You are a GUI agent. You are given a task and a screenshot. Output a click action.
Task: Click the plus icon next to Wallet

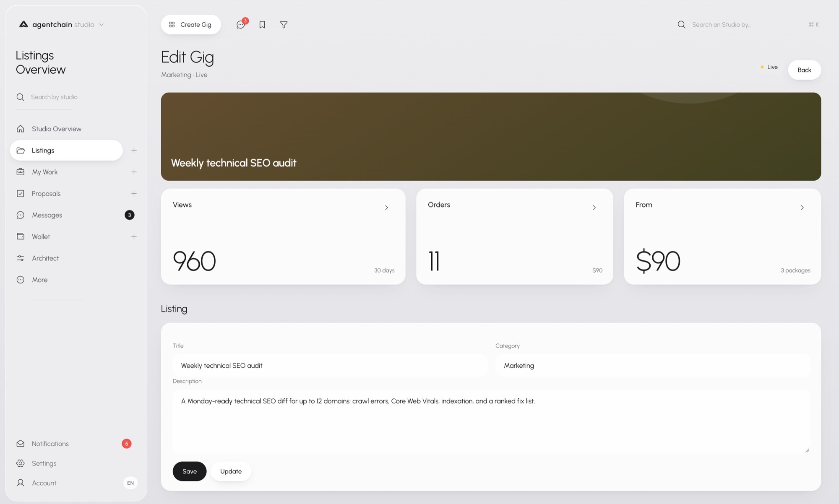[134, 236]
